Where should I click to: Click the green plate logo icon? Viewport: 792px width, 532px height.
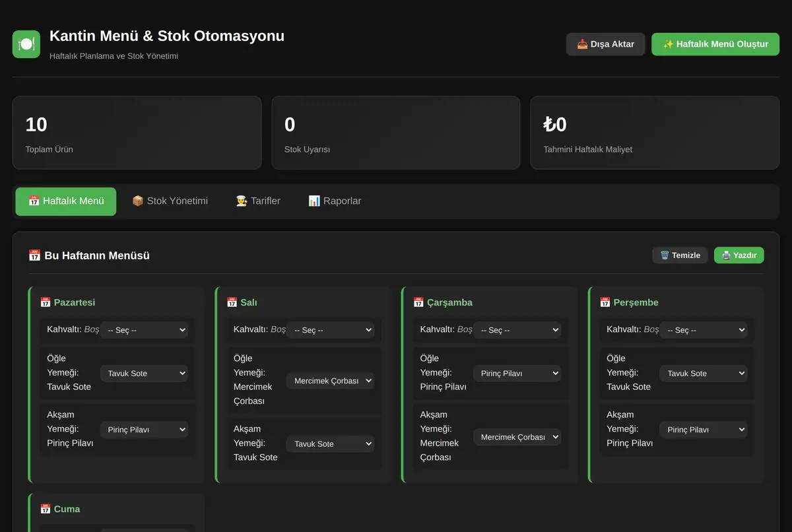tap(26, 44)
